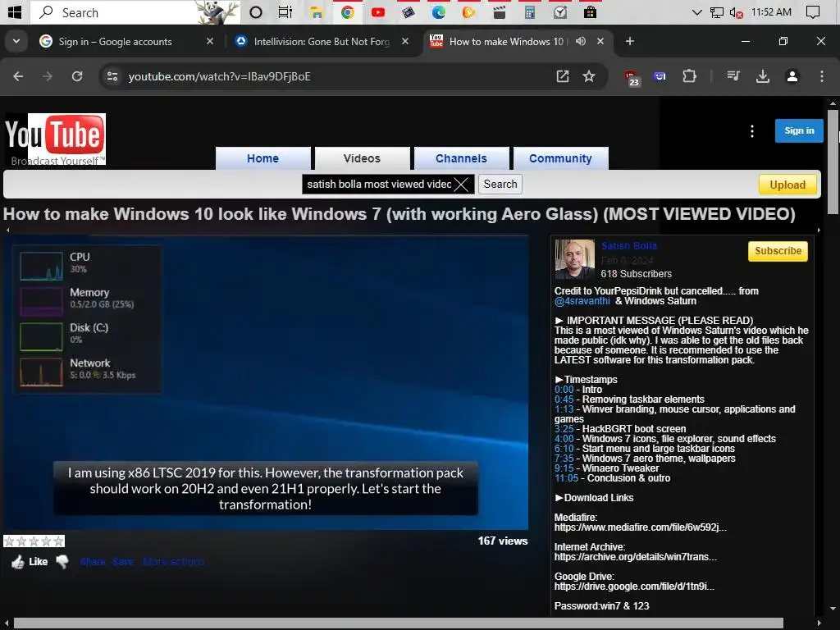The width and height of the screenshot is (840, 630).
Task: Mute the YouTube tab via speaker icon
Action: pos(581,41)
